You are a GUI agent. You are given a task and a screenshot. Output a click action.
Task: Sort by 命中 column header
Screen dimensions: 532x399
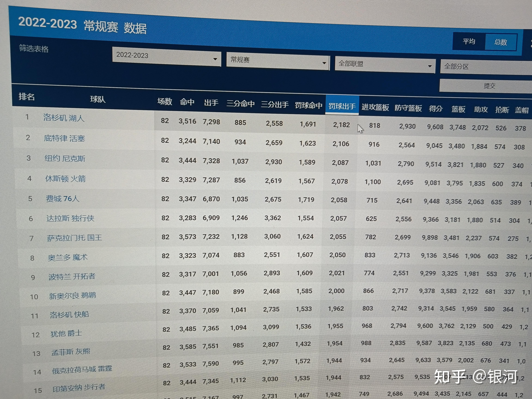click(187, 102)
